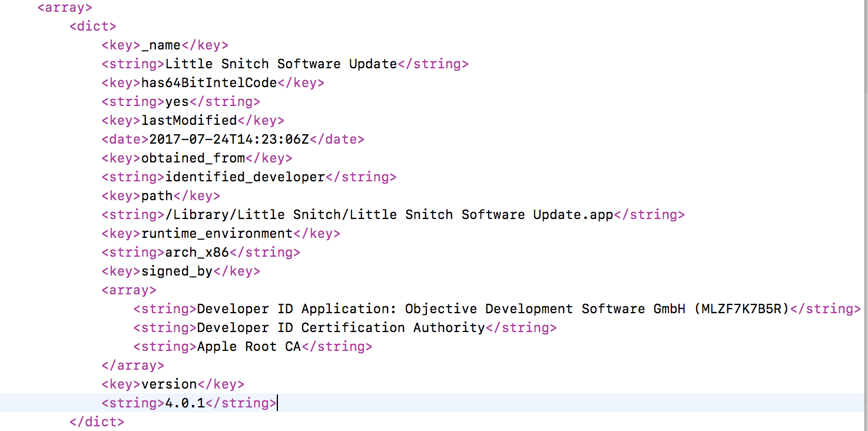Click the closing array tag
The height and width of the screenshot is (431, 868).
click(132, 366)
